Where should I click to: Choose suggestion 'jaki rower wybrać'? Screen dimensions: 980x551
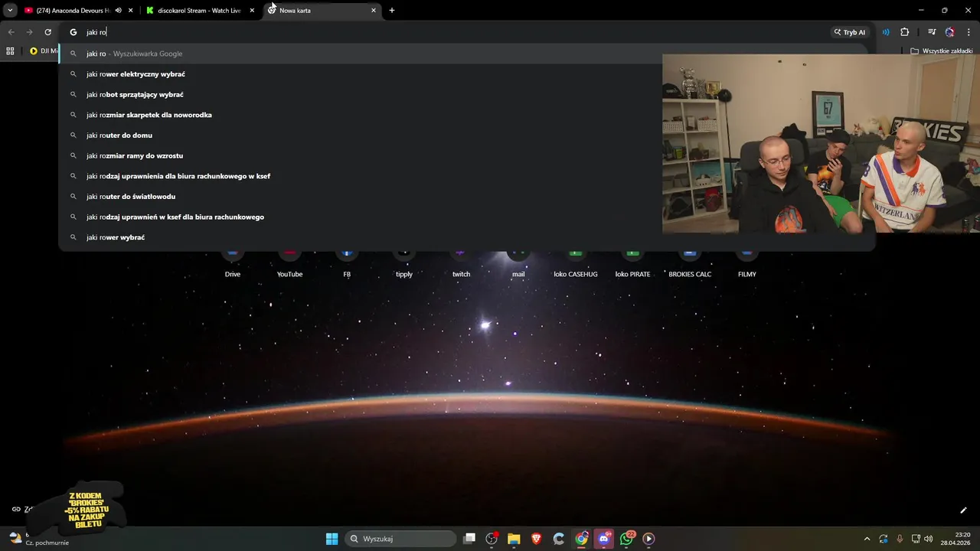click(x=467, y=237)
